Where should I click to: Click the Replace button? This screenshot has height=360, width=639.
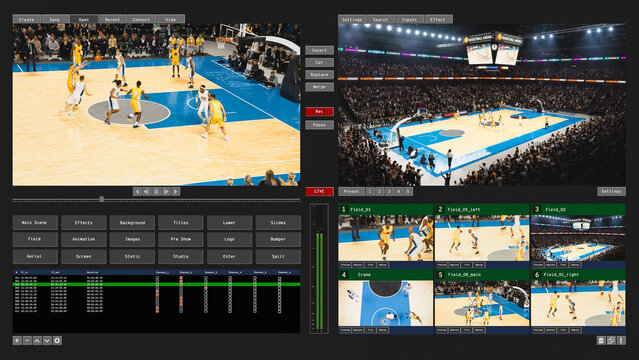pyautogui.click(x=320, y=75)
